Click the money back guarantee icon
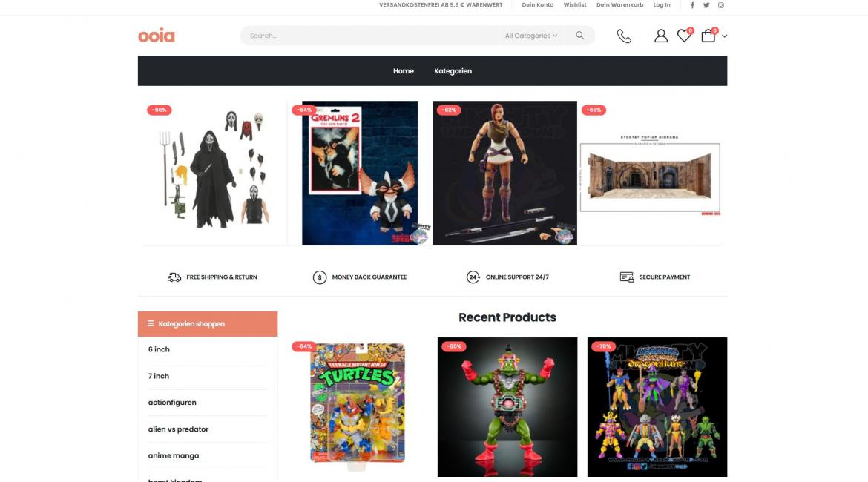 pyautogui.click(x=320, y=277)
